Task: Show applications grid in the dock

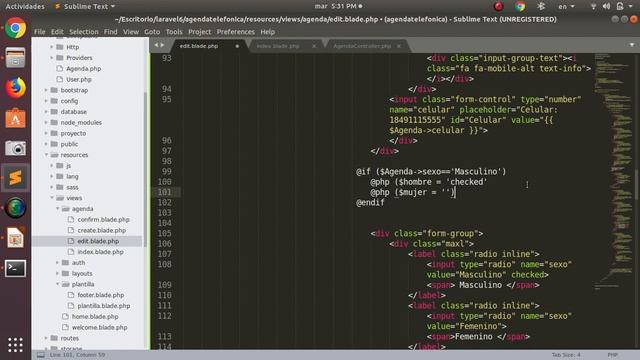Action: pyautogui.click(x=16, y=345)
